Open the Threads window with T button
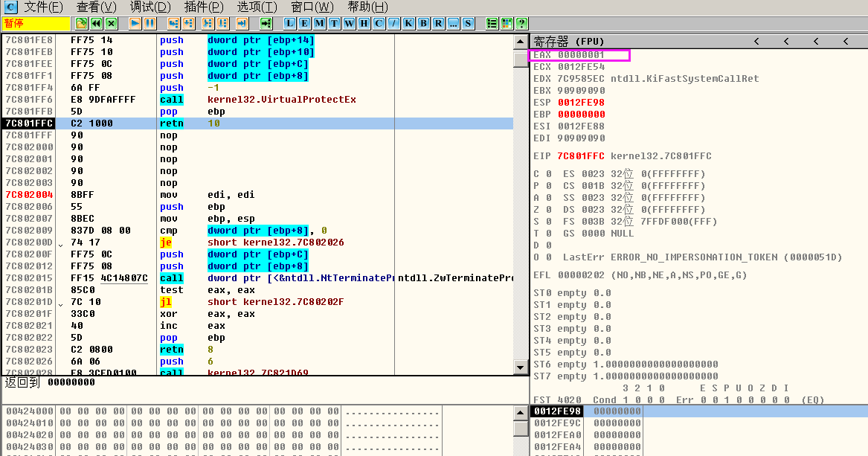Image resolution: width=868 pixels, height=456 pixels. point(334,23)
